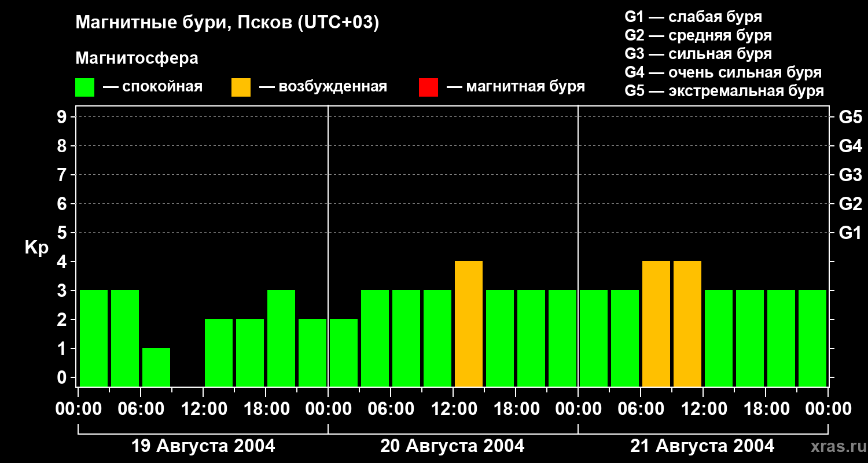
Task: Click the 'G3' label on the right axis
Action: (850, 175)
